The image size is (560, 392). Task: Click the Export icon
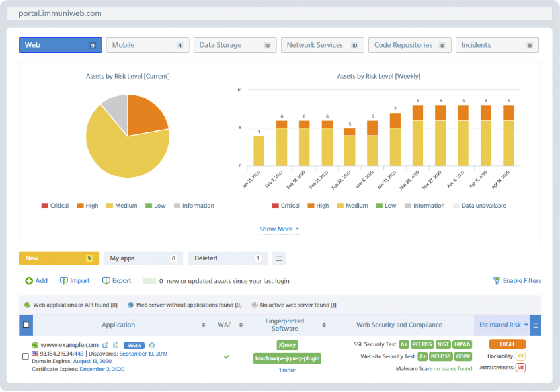pyautogui.click(x=105, y=281)
